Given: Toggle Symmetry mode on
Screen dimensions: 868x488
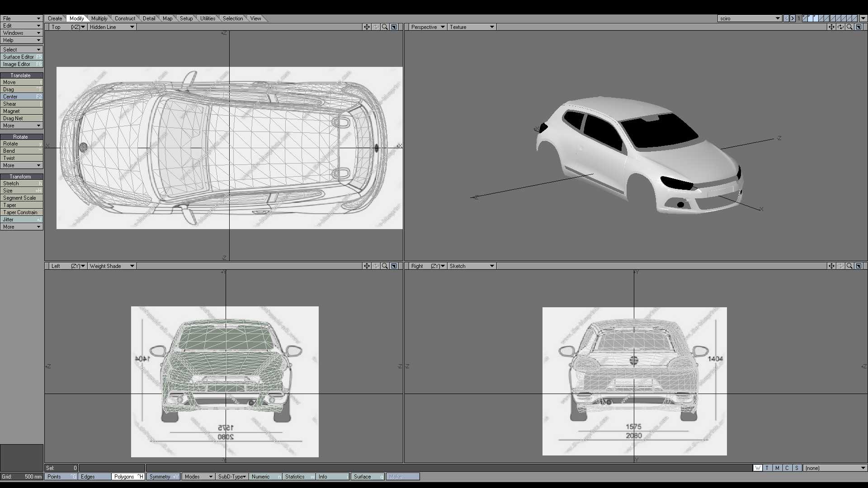Looking at the screenshot, I should click(x=163, y=477).
